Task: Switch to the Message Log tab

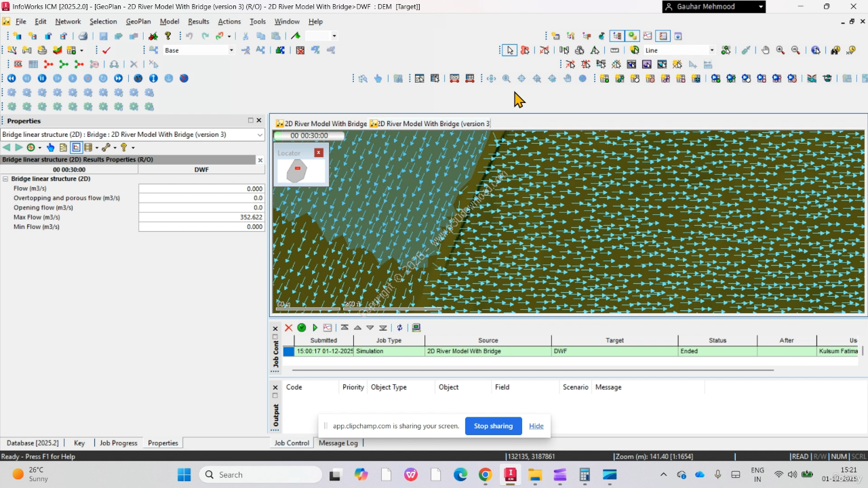Action: click(338, 443)
